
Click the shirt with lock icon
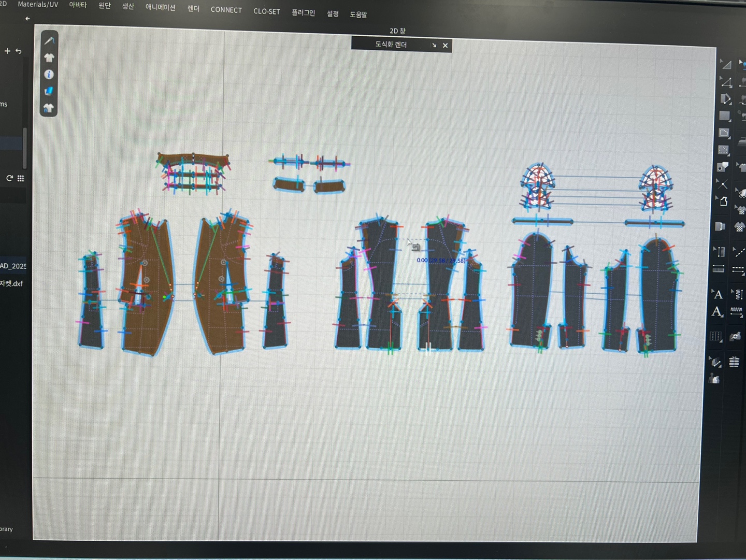(x=49, y=108)
